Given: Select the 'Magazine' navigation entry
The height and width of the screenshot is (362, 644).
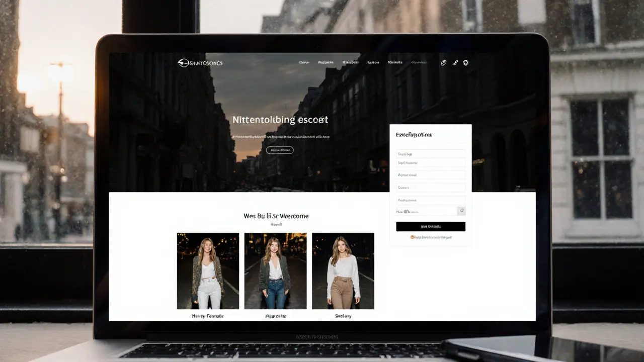Looking at the screenshot, I should click(x=325, y=62).
